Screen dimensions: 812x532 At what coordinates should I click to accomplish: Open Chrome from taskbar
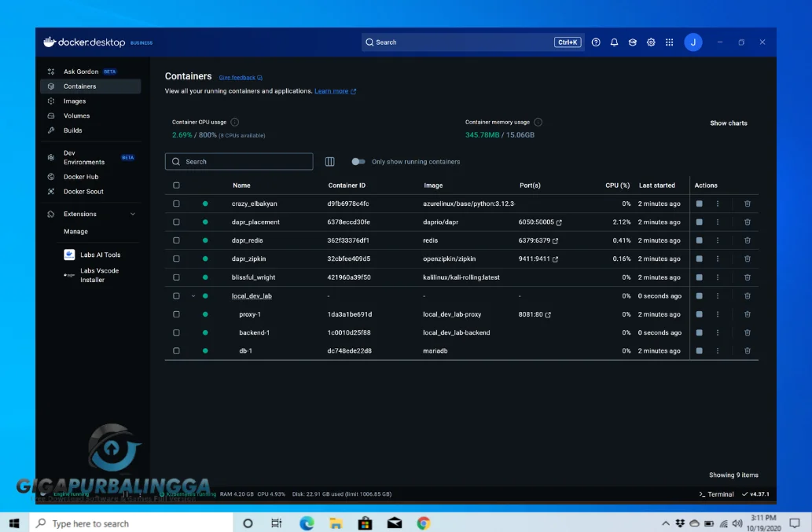424,523
